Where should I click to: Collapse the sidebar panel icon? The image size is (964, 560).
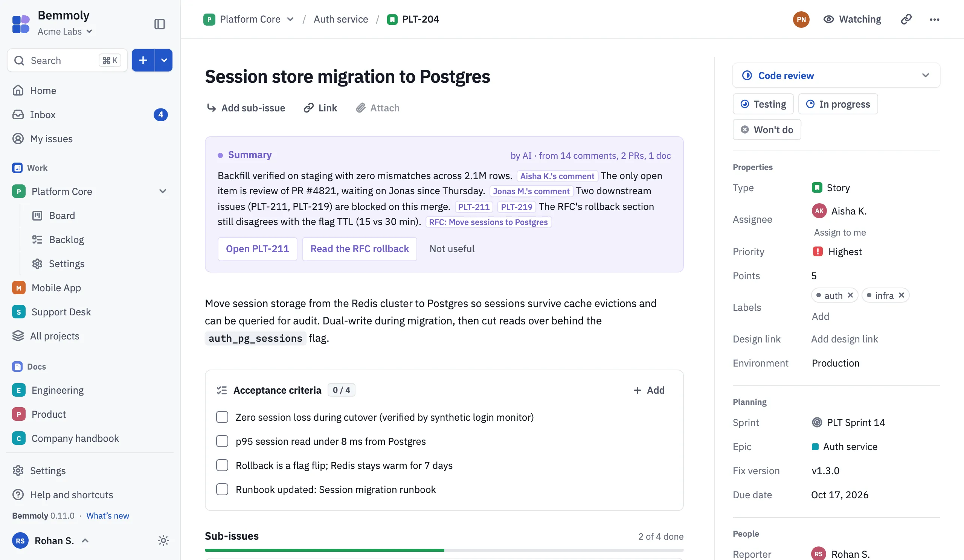click(160, 24)
